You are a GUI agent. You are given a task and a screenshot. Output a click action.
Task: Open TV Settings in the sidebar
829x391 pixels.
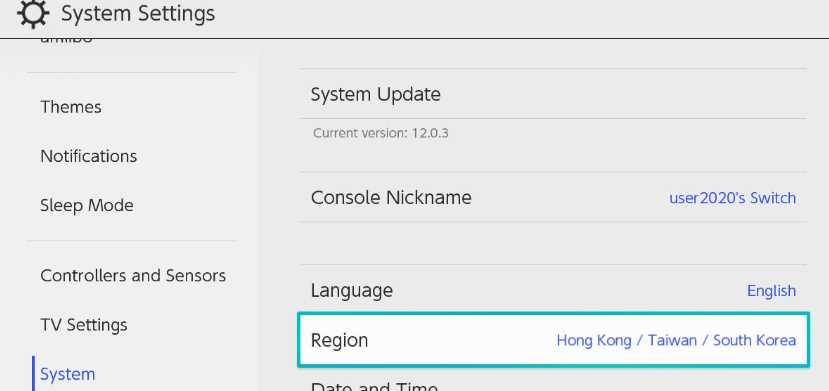pos(84,325)
